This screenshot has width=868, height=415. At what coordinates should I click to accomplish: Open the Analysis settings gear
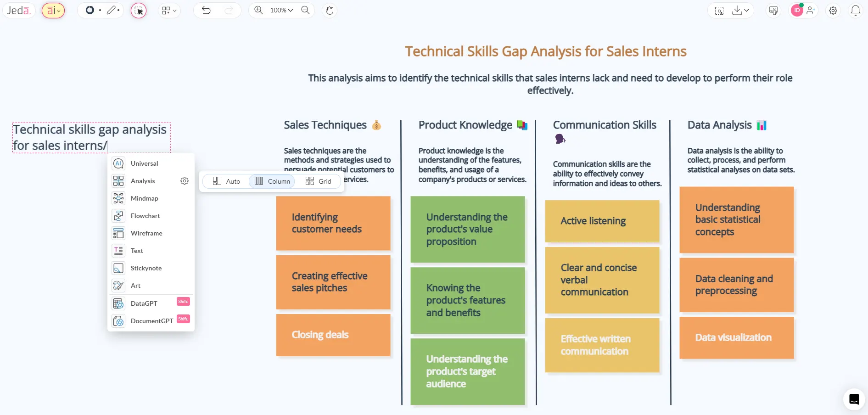[184, 180]
